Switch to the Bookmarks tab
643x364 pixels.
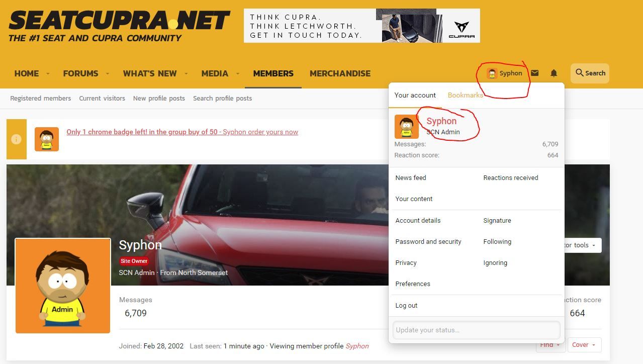tap(466, 95)
